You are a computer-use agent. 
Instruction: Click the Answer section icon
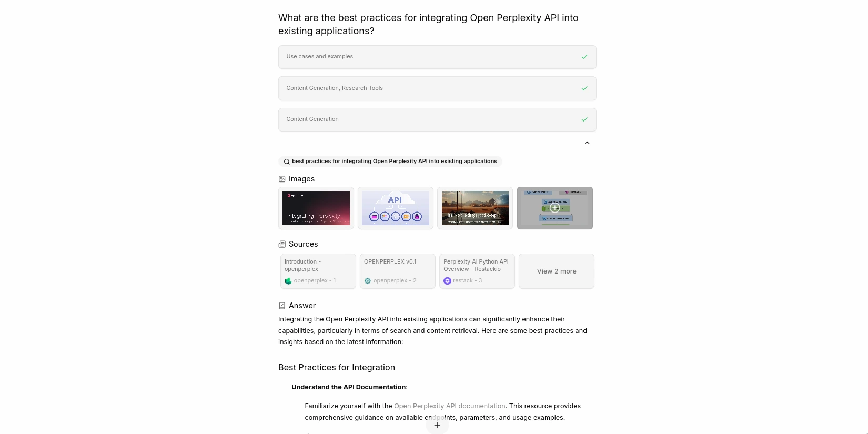pos(282,306)
